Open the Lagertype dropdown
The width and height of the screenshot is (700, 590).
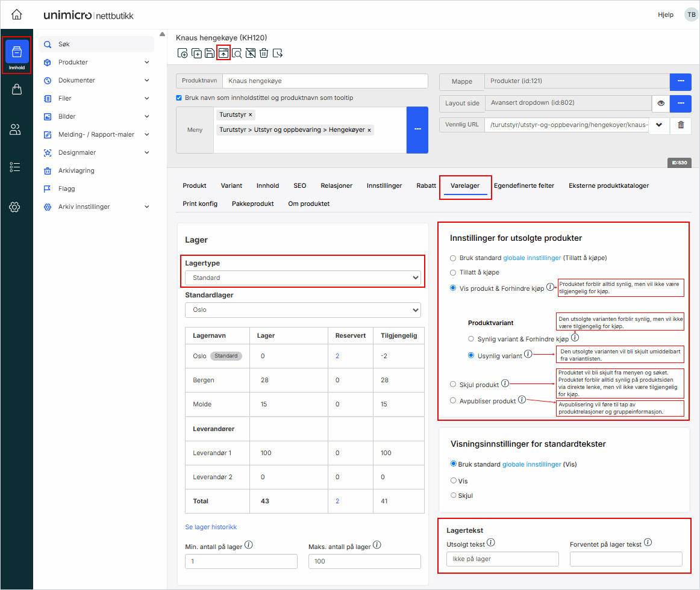[x=302, y=278]
